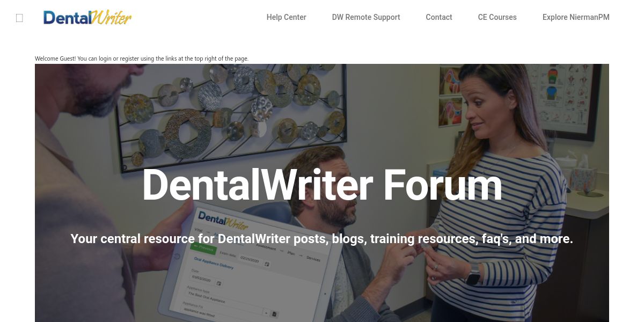
Task: Open the Help Center menu item
Action: (x=286, y=17)
